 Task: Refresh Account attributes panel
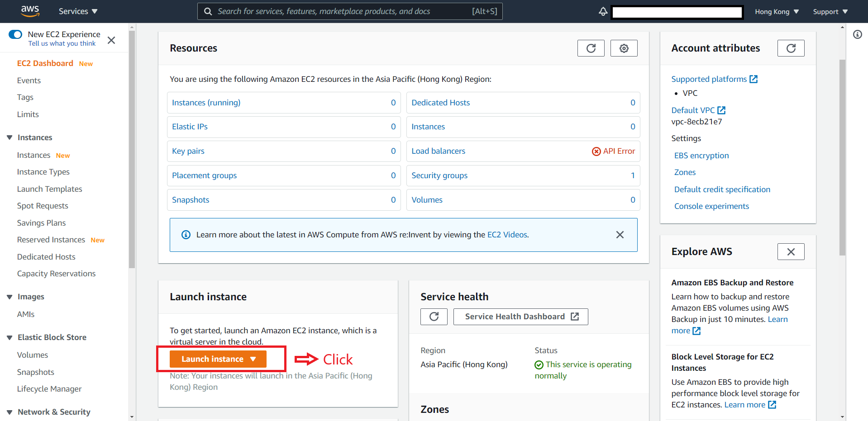(791, 48)
